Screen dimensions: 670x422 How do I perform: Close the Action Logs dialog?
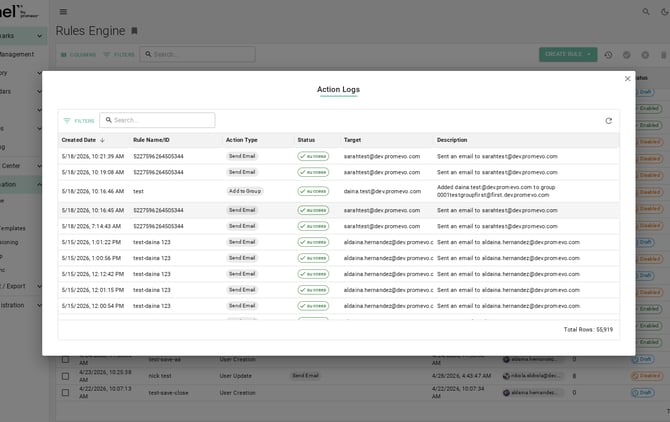[x=627, y=79]
